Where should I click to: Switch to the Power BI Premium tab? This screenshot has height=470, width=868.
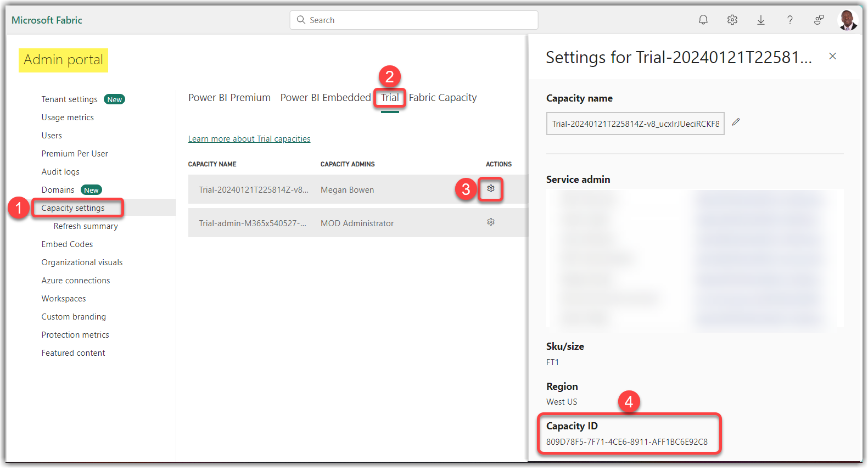(x=229, y=98)
